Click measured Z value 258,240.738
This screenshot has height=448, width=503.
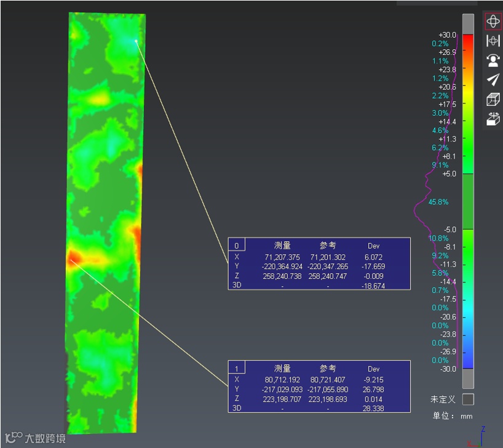(x=282, y=276)
